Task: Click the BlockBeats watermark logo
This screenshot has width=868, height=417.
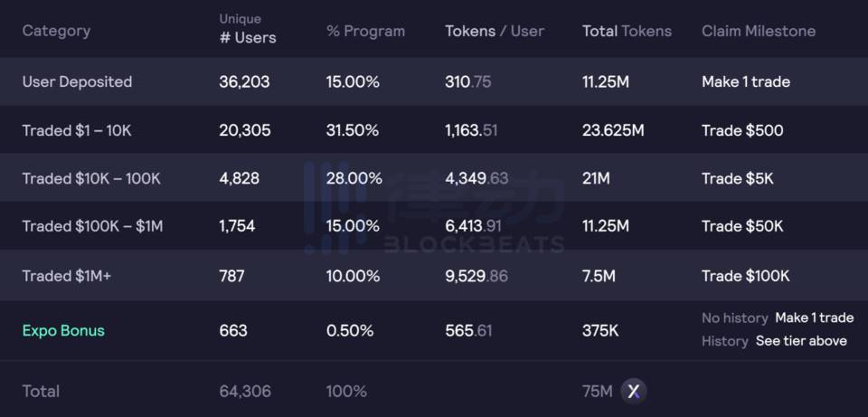Action: [435, 209]
